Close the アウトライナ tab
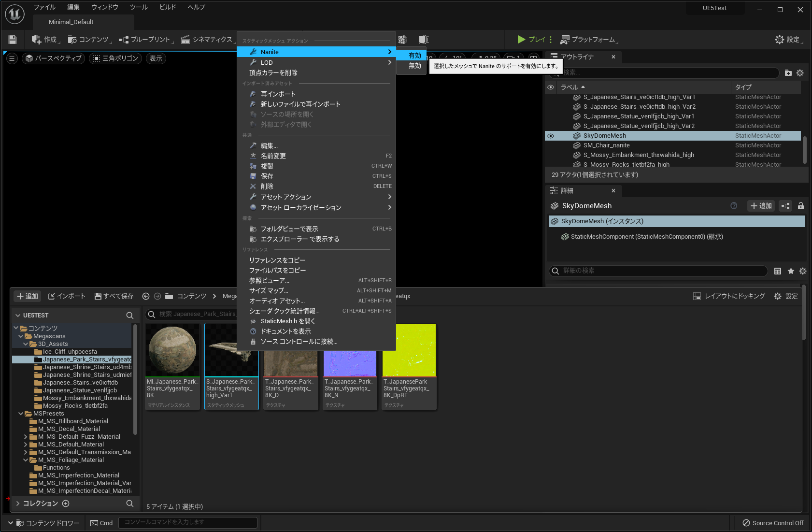This screenshot has width=812, height=532. point(613,57)
